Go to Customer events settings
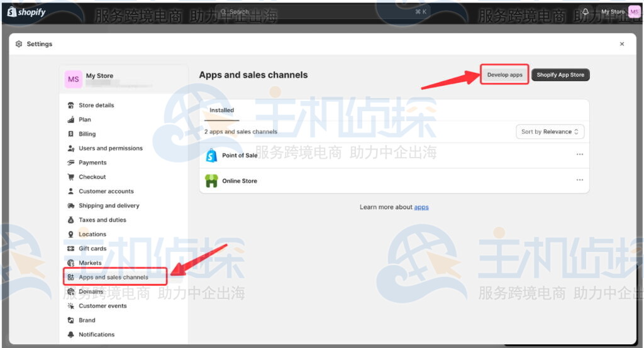 click(x=103, y=306)
